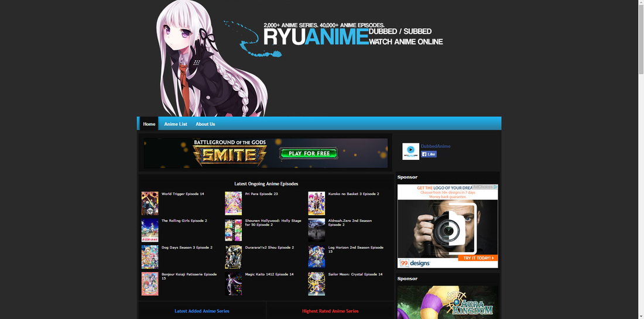Click the Facebook Like button
This screenshot has width=644, height=319.
[x=429, y=155]
